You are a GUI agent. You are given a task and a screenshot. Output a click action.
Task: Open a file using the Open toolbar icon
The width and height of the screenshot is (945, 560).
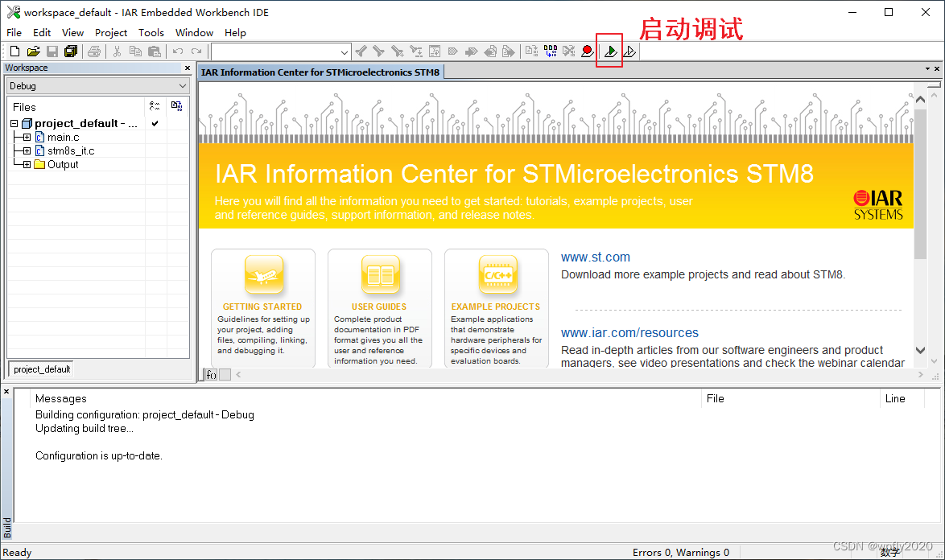[32, 51]
